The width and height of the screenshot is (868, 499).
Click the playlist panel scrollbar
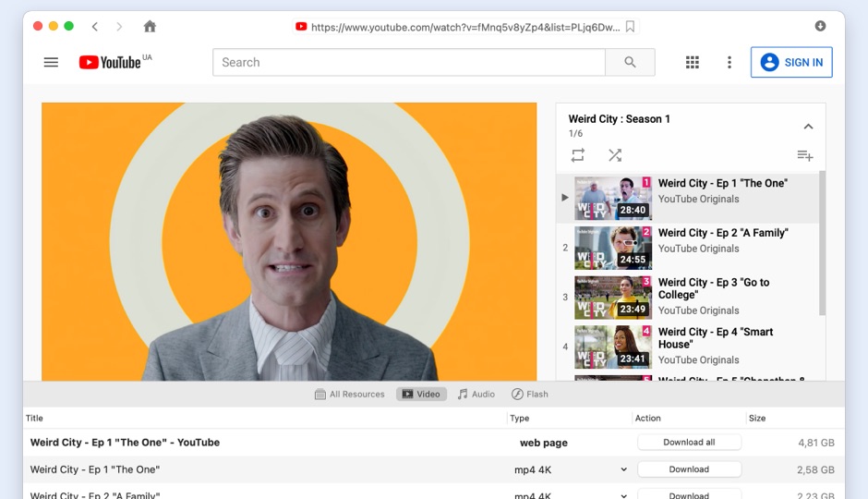click(822, 244)
